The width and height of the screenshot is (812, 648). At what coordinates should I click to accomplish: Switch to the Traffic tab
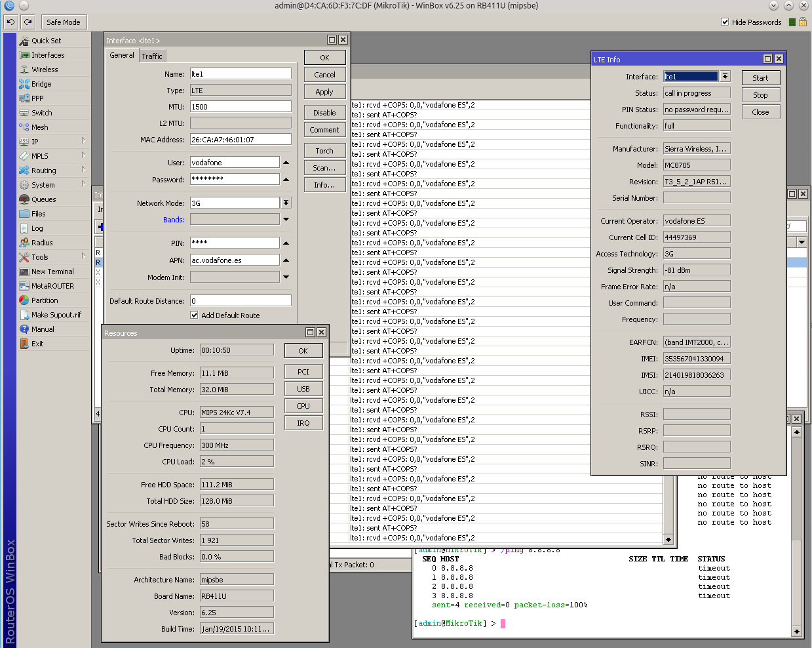(x=152, y=56)
